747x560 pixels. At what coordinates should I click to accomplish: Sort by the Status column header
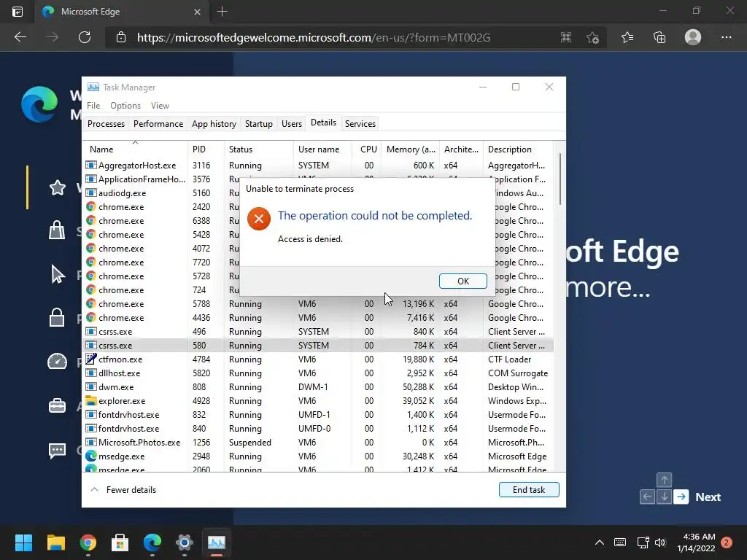pyautogui.click(x=259, y=149)
